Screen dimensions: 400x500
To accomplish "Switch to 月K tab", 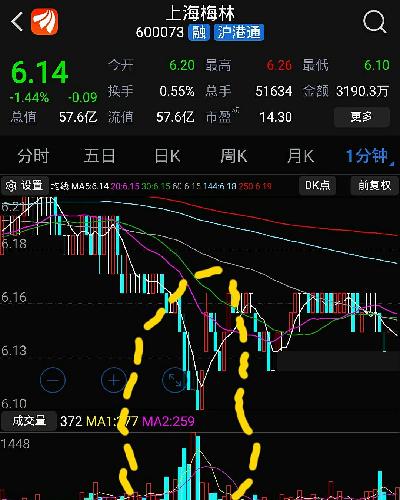I will tap(300, 156).
